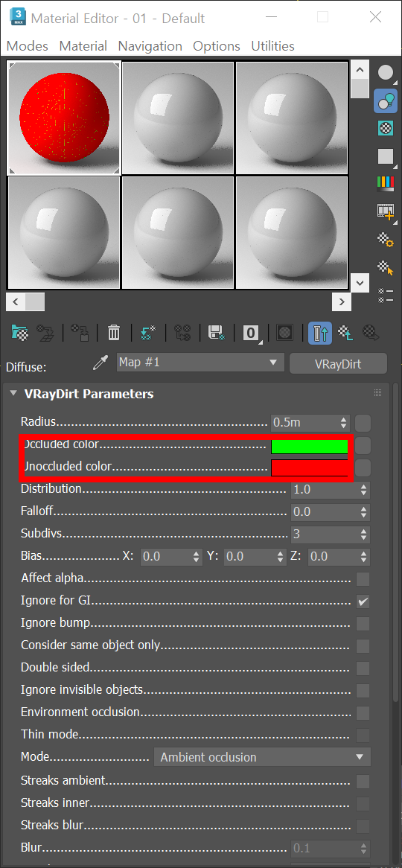Click the Distribution spinner arrows
Viewport: 402px width, 868px height.
tap(364, 490)
